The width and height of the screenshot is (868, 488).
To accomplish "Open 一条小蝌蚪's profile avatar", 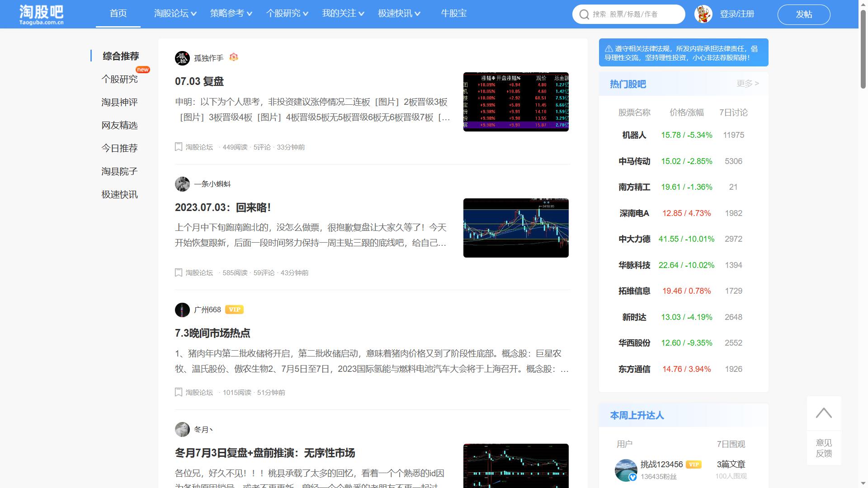I will click(182, 184).
